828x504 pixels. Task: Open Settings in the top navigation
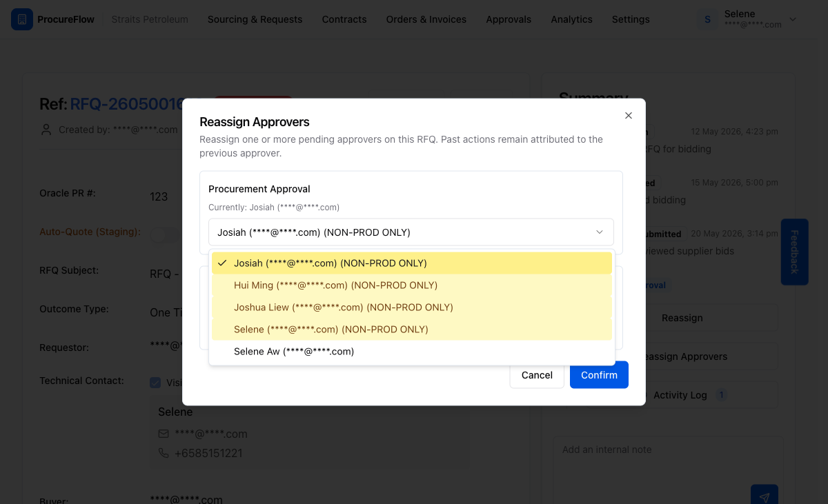tap(631, 19)
